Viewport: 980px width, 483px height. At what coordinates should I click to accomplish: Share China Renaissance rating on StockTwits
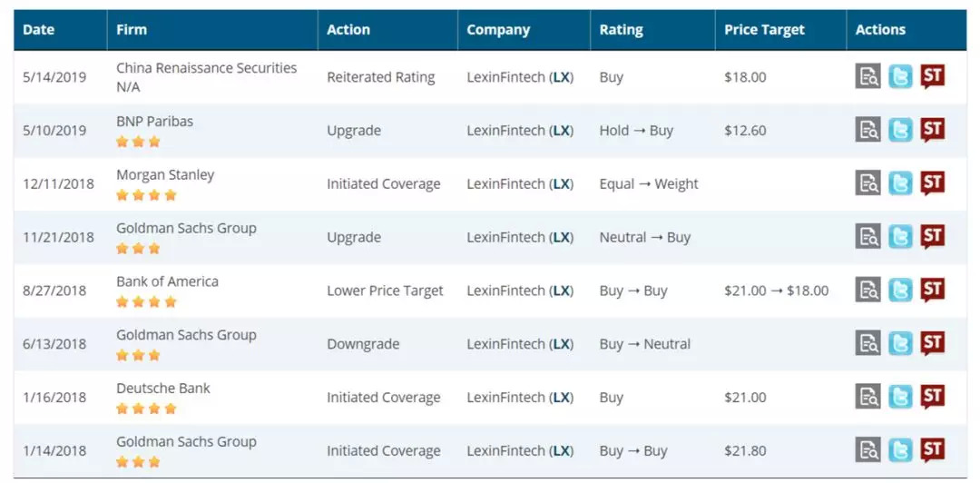coord(932,76)
